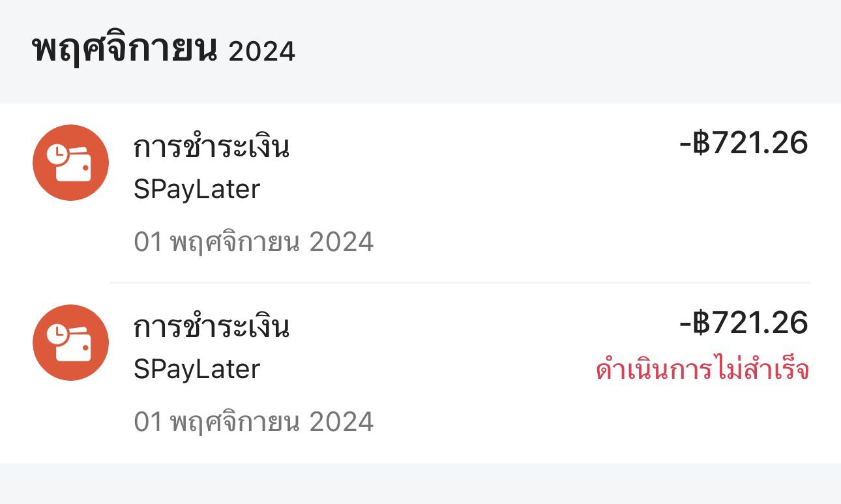
Task: Click the first -฿721.26 amount without failure status
Action: tap(744, 143)
